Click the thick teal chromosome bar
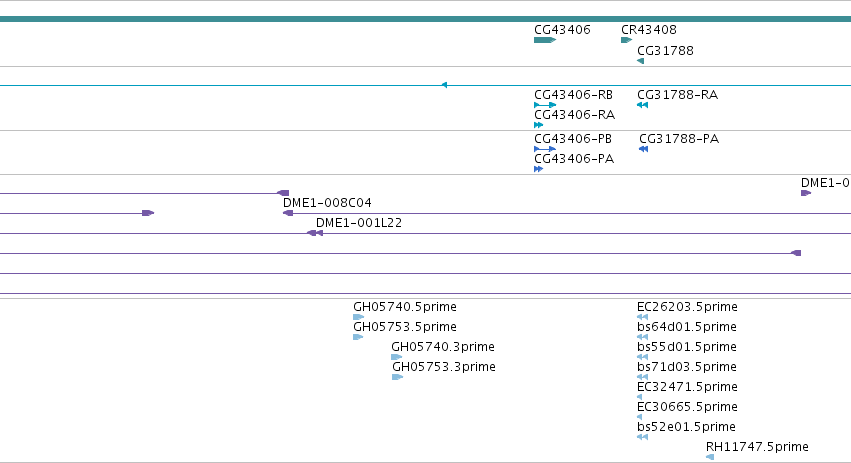Image resolution: width=851 pixels, height=463 pixels. click(x=426, y=19)
